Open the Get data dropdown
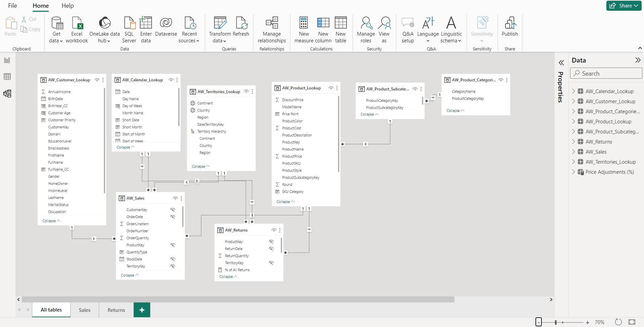Screen dimensions: 644x327 (56, 30)
